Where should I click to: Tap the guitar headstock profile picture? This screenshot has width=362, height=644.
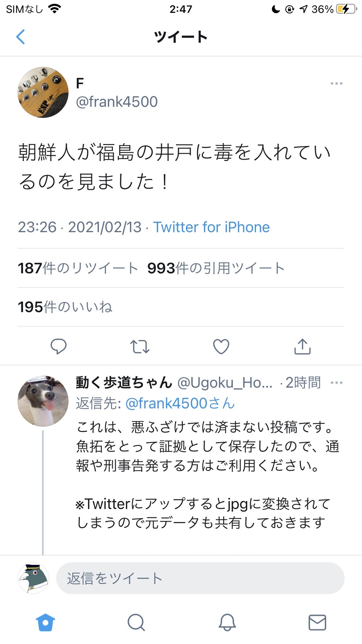[43, 92]
